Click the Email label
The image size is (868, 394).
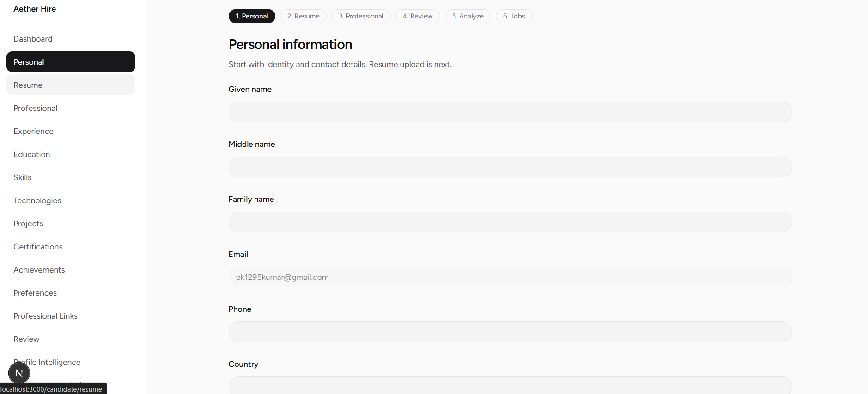click(238, 254)
